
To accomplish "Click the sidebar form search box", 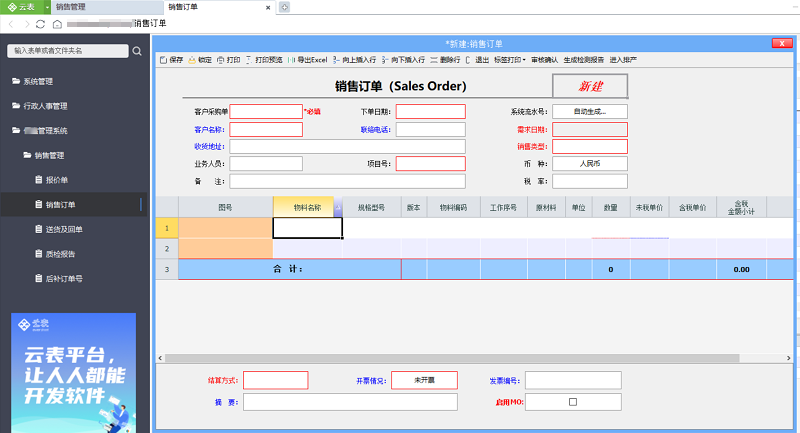I will coord(68,51).
